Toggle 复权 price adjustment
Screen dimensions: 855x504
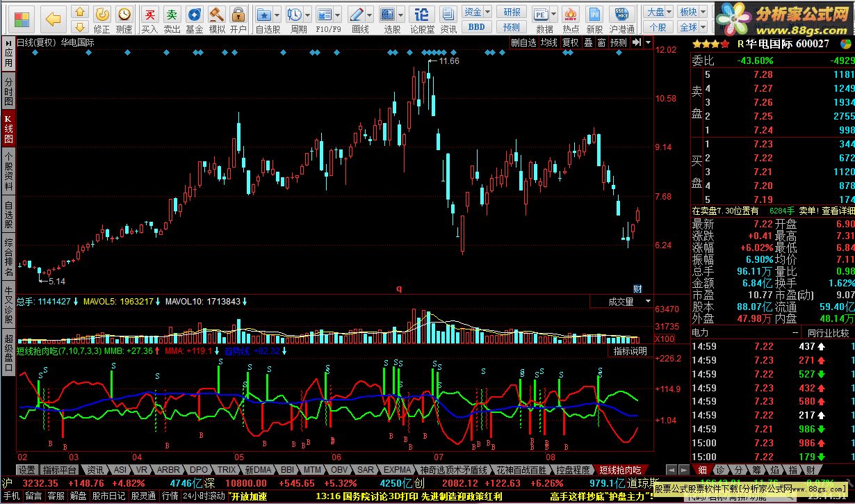tap(571, 42)
